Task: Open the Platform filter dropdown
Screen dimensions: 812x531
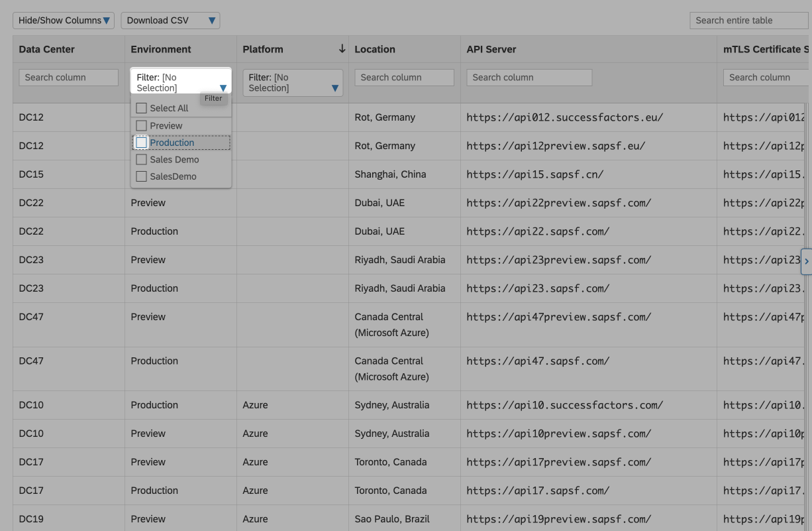Action: 293,83
